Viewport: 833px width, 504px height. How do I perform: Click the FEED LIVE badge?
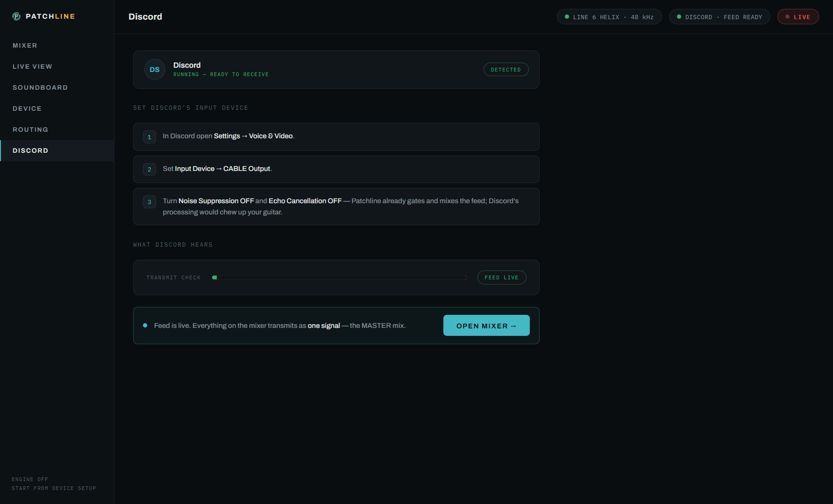[502, 277]
